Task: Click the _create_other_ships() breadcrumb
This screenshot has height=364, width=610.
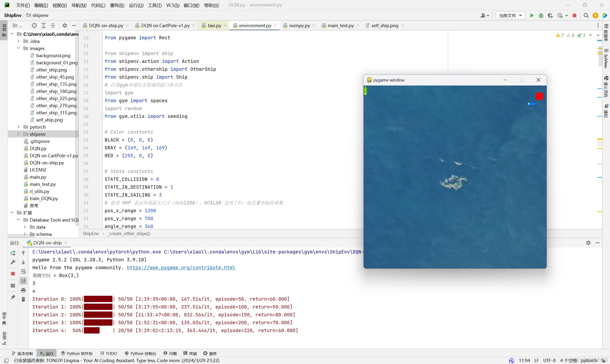Action: point(128,233)
